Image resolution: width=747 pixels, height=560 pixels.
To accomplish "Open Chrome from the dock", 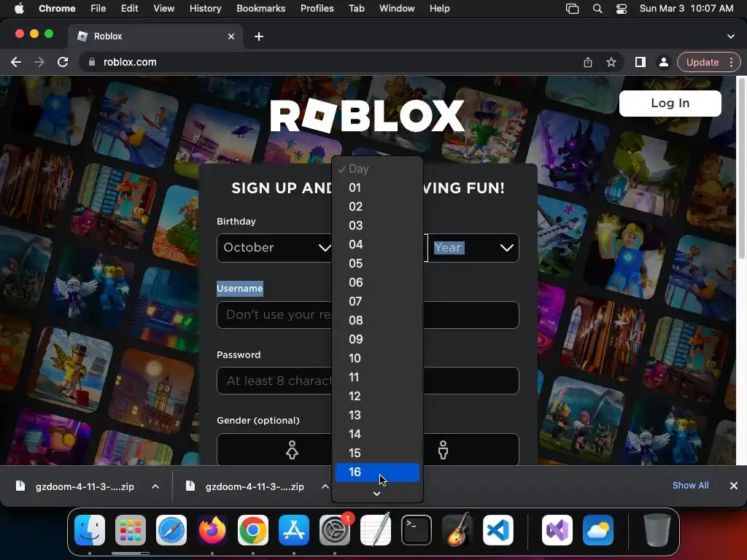I will pyautogui.click(x=253, y=530).
